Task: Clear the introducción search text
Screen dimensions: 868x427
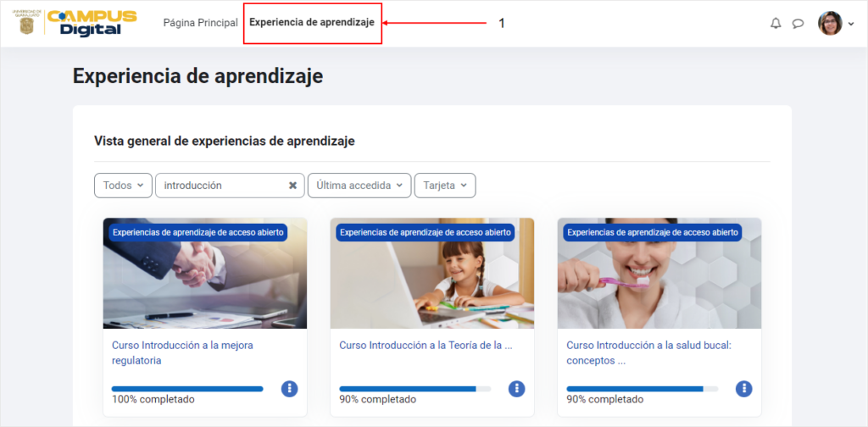Action: 292,186
